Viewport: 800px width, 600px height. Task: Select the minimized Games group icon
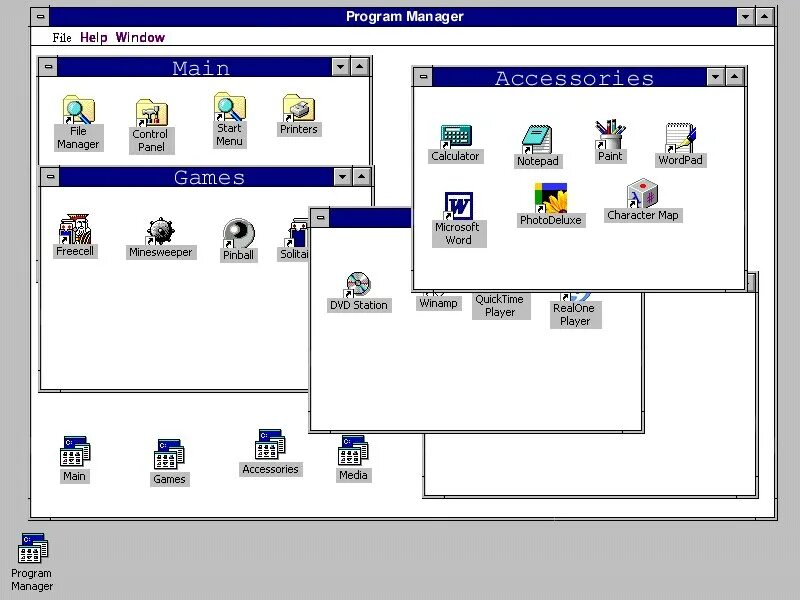tap(169, 462)
